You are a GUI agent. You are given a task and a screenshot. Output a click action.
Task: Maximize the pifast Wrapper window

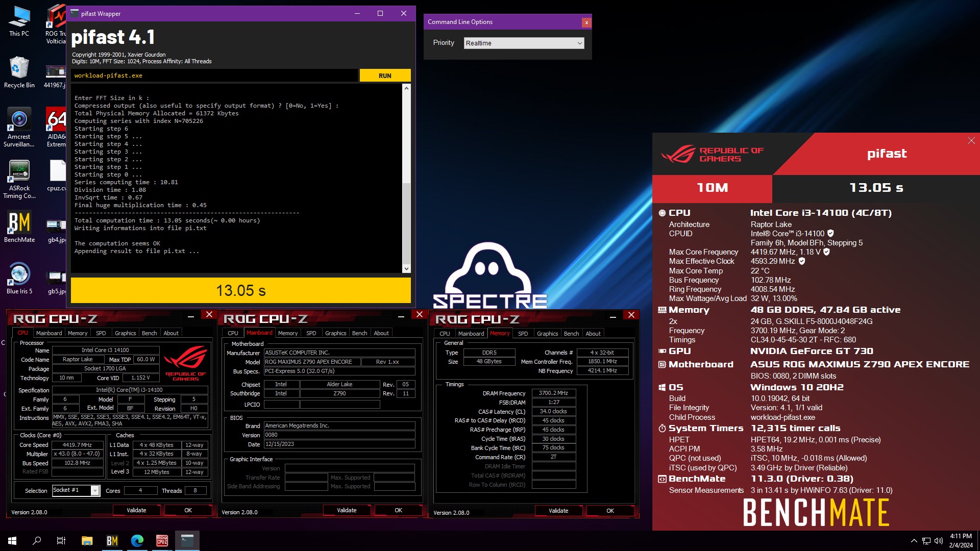(x=380, y=14)
